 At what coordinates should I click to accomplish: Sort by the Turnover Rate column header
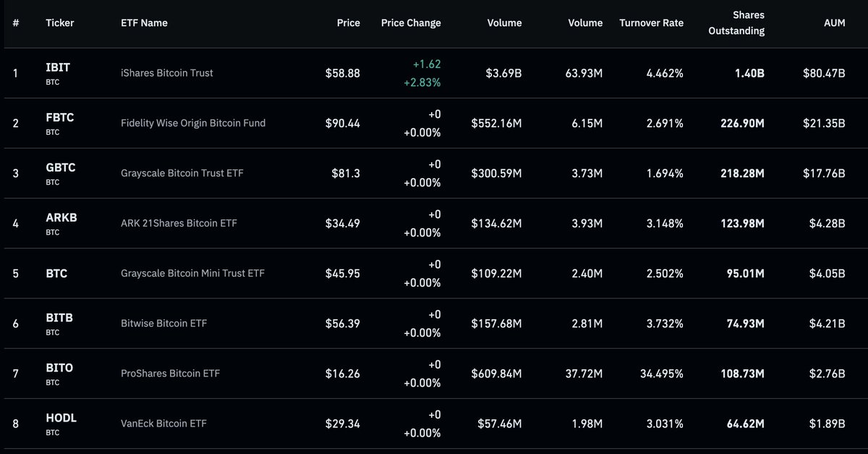(x=651, y=22)
